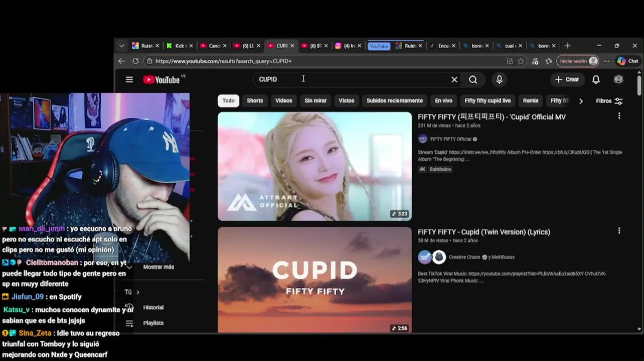This screenshot has width=644, height=361.
Task: Select the Fifty fifty cupid live chip
Action: 488,101
